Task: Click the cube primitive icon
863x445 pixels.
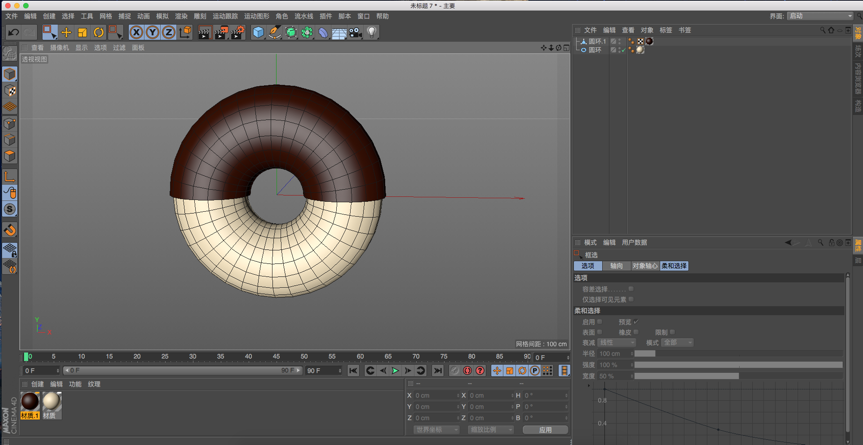Action: [258, 33]
